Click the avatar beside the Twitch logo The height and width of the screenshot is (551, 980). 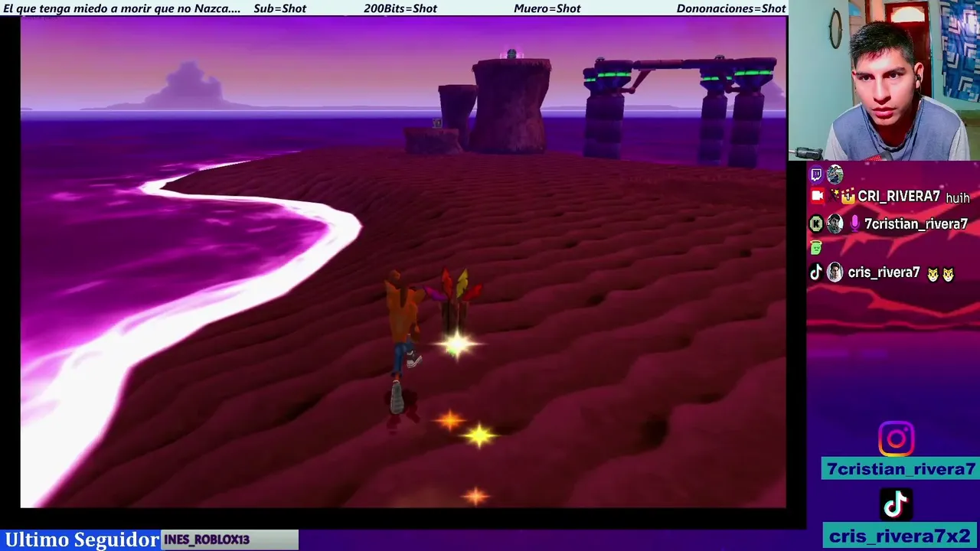[835, 174]
